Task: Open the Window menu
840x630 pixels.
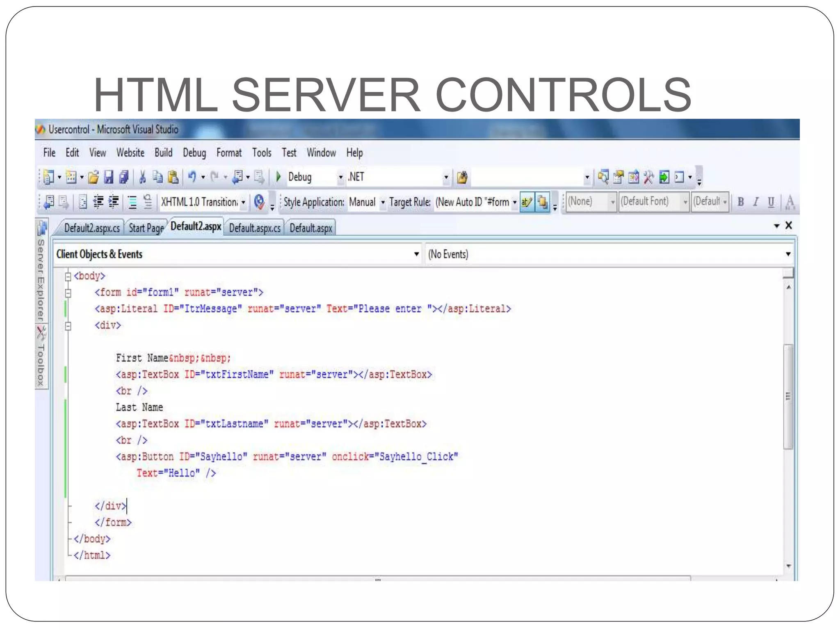Action: pos(321,153)
